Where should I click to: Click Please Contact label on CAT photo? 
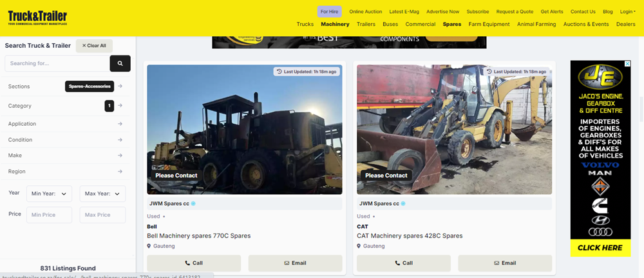tap(386, 175)
